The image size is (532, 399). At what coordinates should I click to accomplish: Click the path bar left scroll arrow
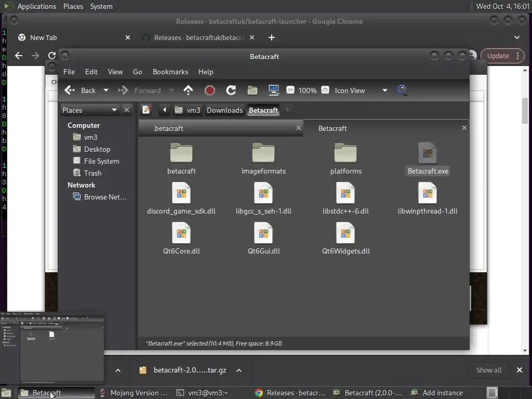pyautogui.click(x=165, y=110)
